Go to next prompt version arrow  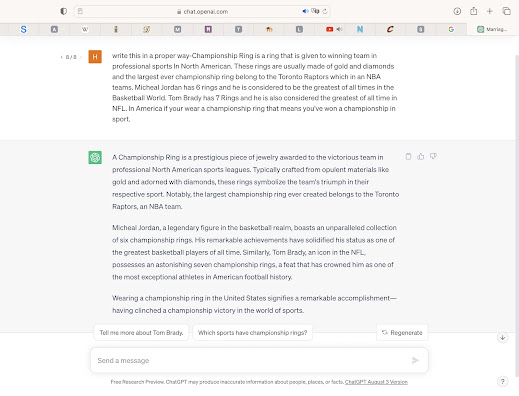pyautogui.click(x=80, y=57)
